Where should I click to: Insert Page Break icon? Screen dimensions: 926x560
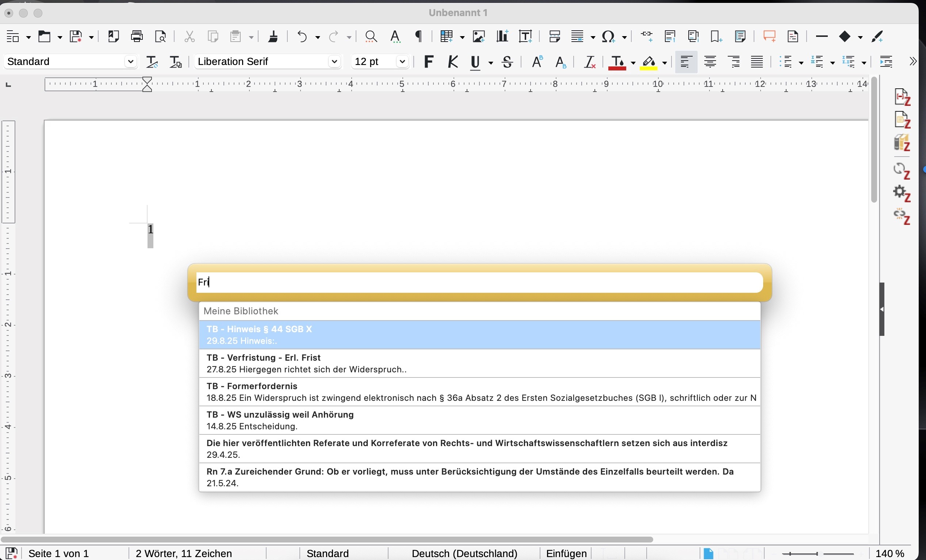(554, 37)
